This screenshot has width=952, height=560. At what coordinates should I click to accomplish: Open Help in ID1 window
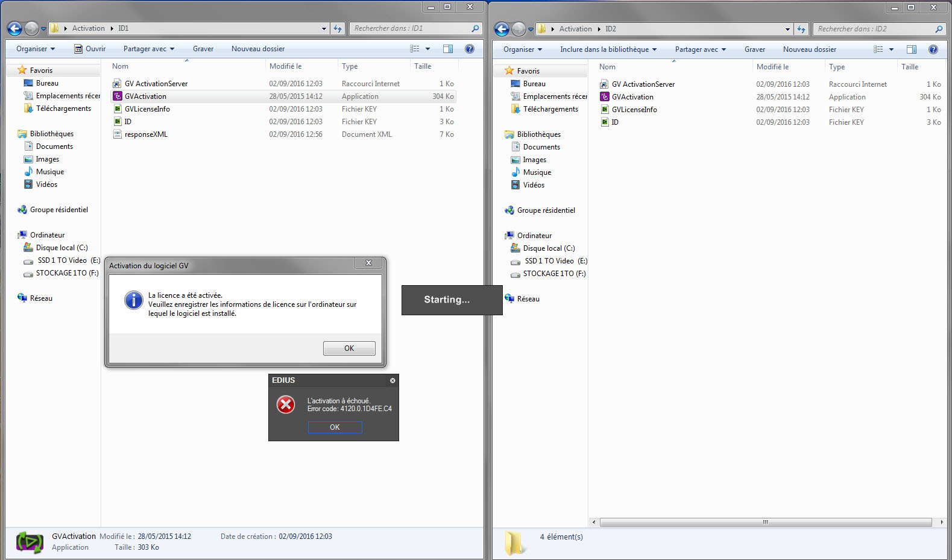coord(470,49)
